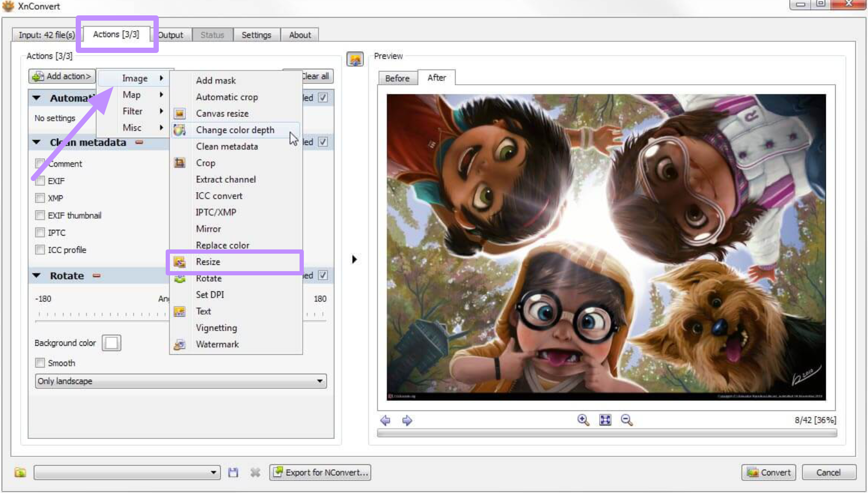Open the preset combo box
This screenshot has width=868, height=493.
127,472
